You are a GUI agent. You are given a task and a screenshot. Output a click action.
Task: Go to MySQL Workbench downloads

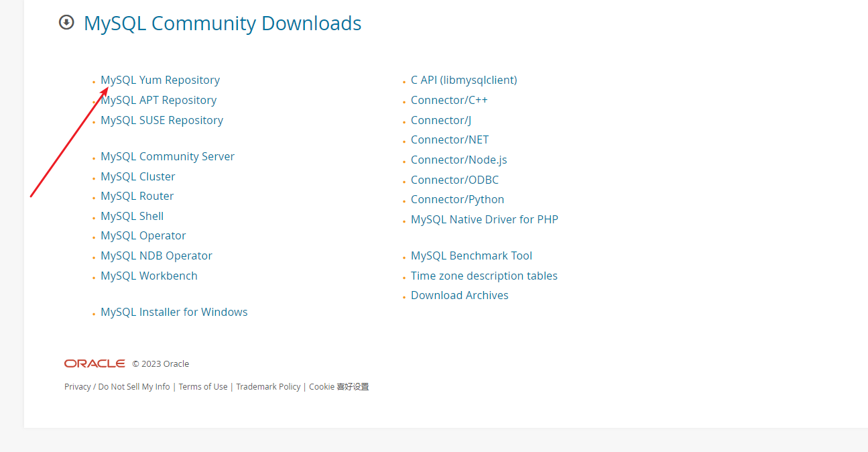[x=149, y=276]
